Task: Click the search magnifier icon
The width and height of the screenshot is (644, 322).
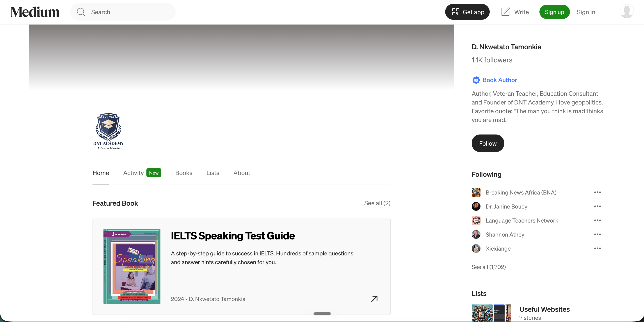Action: pyautogui.click(x=81, y=12)
